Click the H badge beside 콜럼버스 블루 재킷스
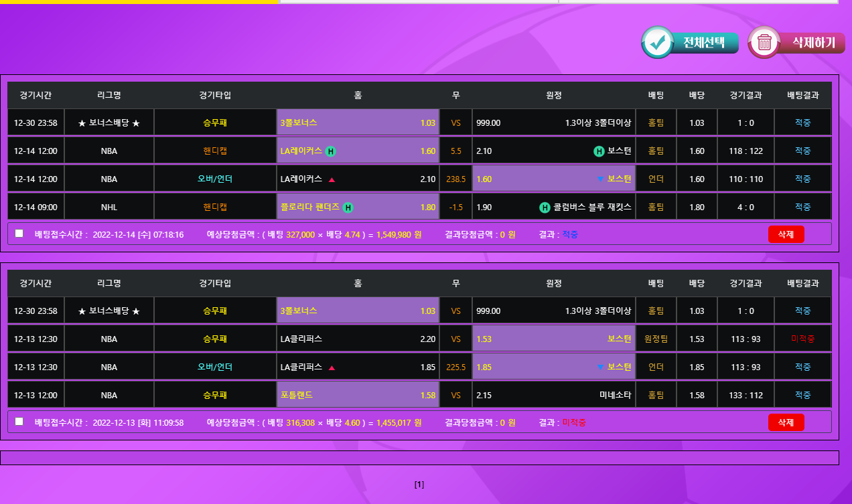 coord(545,207)
